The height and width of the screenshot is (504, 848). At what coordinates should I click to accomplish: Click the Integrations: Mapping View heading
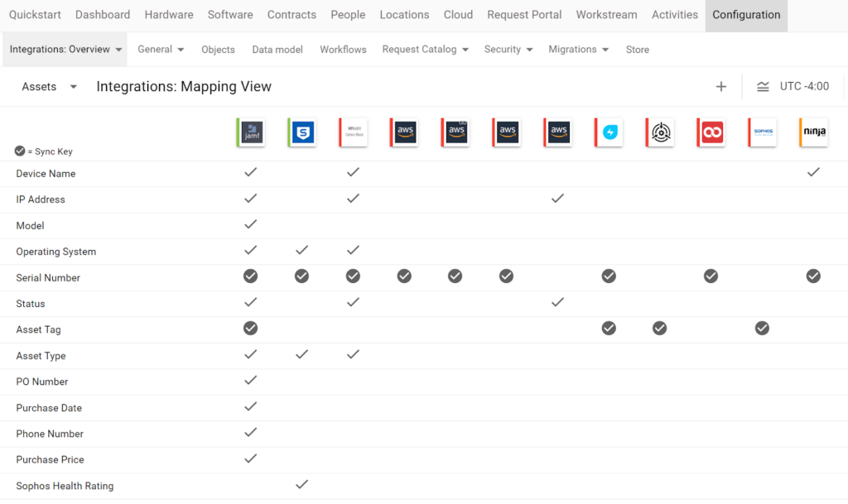click(184, 86)
